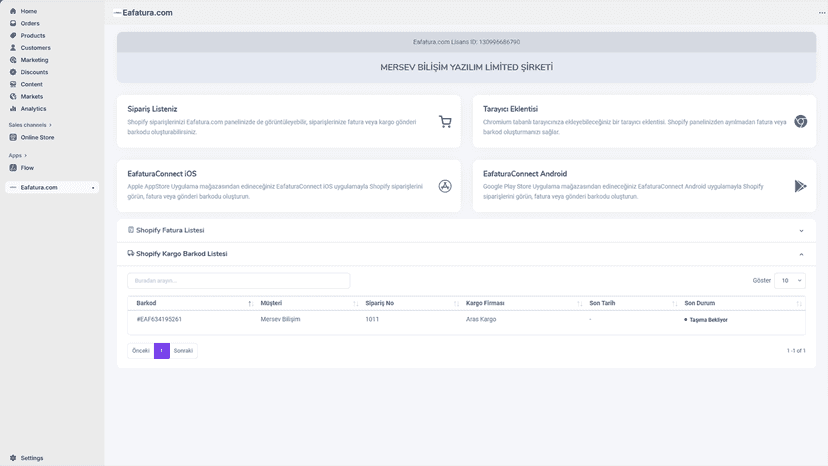Click barcode #EAF634195261 in table
Image resolution: width=828 pixels, height=466 pixels.
click(x=159, y=319)
